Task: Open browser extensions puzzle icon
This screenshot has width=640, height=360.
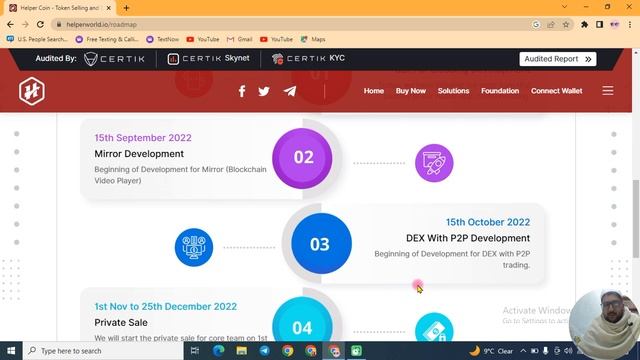Action: [x=584, y=24]
